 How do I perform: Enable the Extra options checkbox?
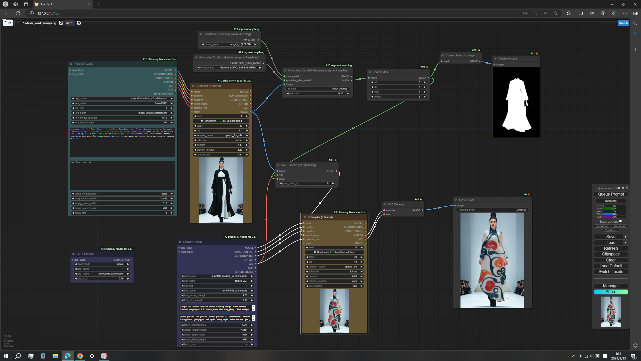pos(620,221)
